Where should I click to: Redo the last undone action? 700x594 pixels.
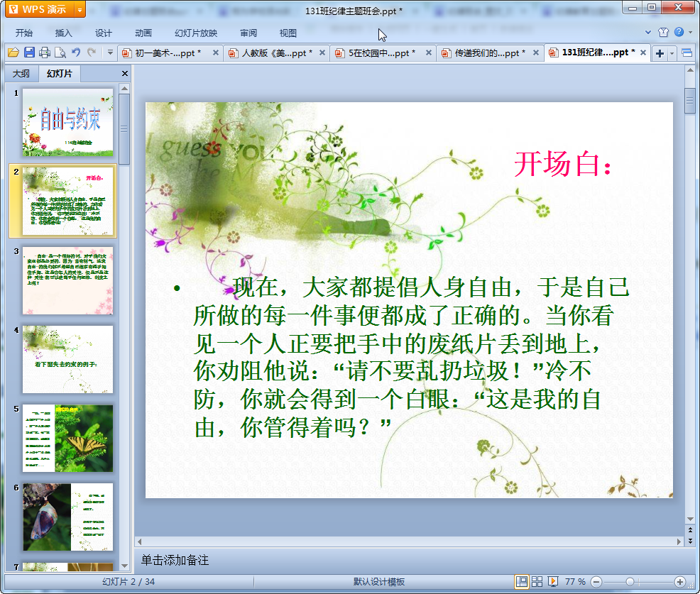pos(92,53)
